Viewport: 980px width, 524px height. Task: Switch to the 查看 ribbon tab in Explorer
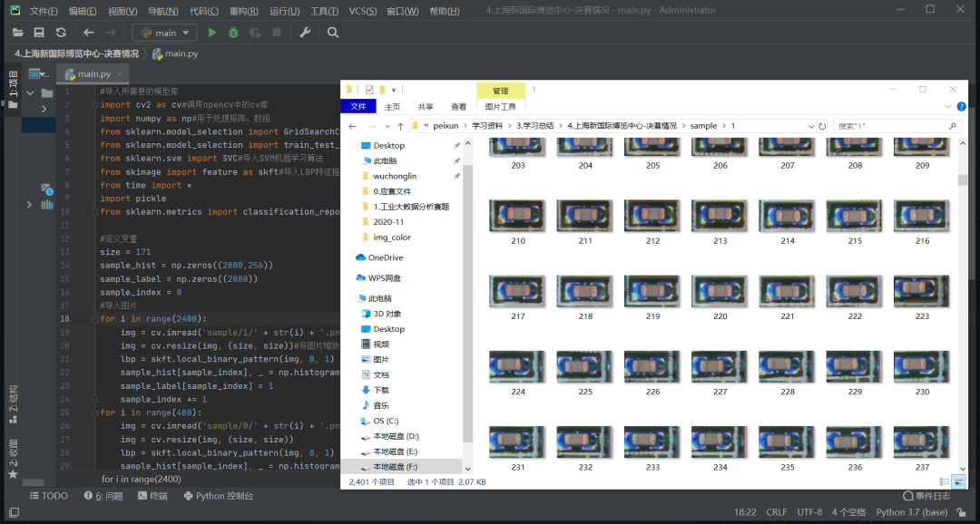[459, 106]
